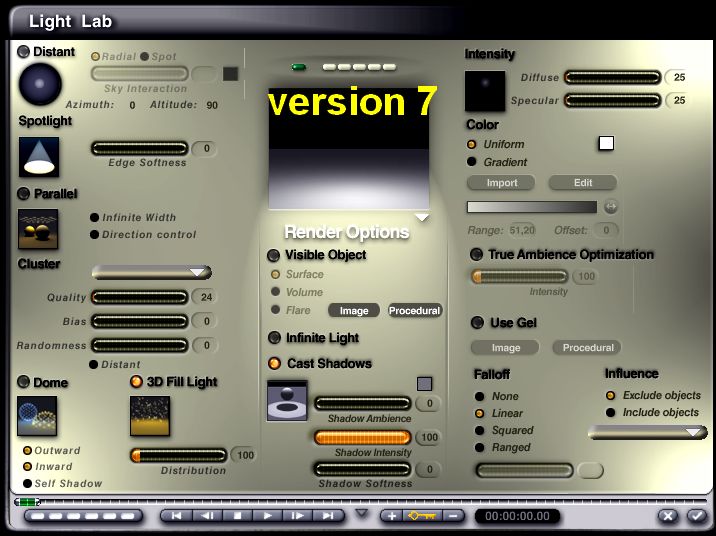Image resolution: width=716 pixels, height=536 pixels.
Task: Select the Spot radio button
Action: pos(145,56)
